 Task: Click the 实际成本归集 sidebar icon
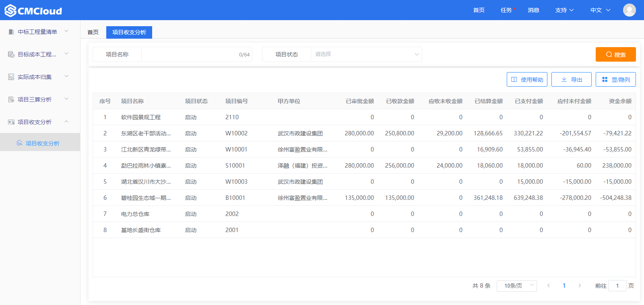[x=11, y=77]
